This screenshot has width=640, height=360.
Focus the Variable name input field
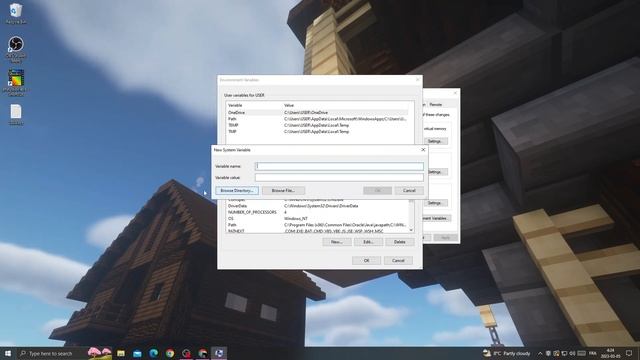(x=339, y=166)
